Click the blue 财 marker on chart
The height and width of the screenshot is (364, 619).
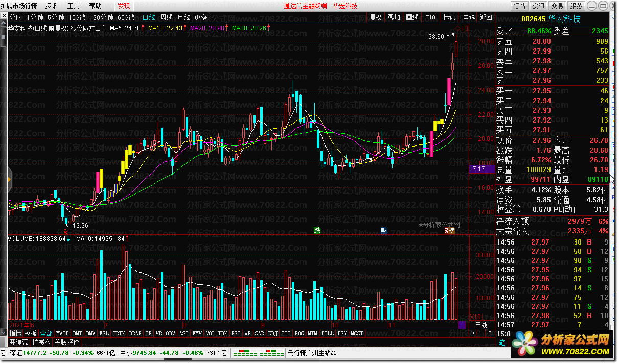coord(384,231)
